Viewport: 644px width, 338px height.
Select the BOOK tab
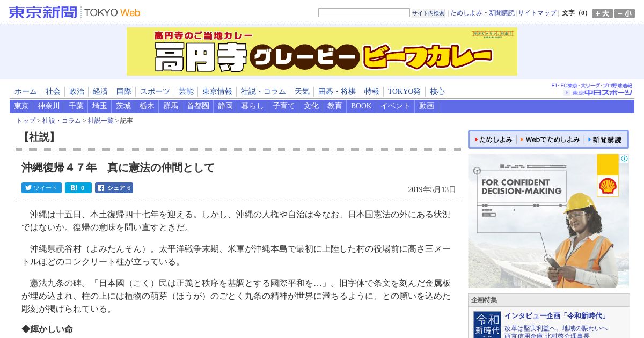click(361, 106)
